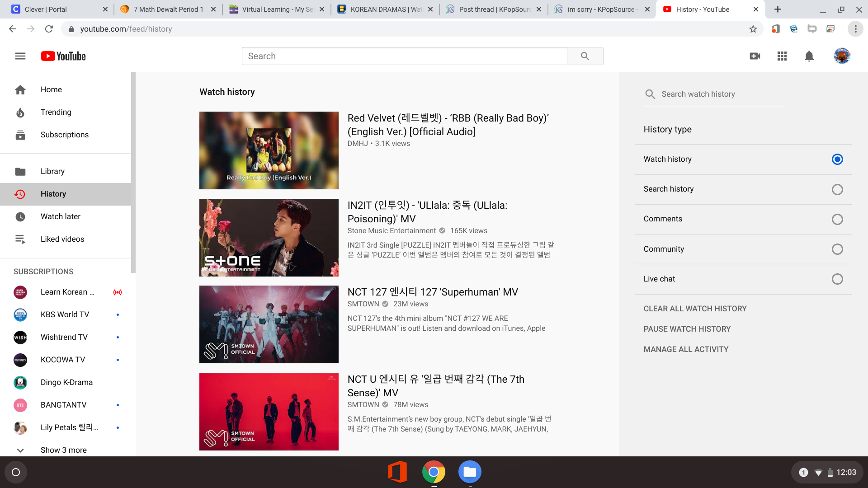Open the create video camera icon

[x=755, y=56]
